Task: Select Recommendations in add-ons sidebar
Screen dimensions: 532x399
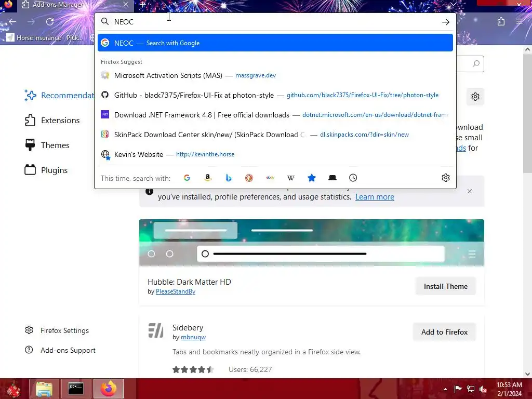Action: (59, 96)
